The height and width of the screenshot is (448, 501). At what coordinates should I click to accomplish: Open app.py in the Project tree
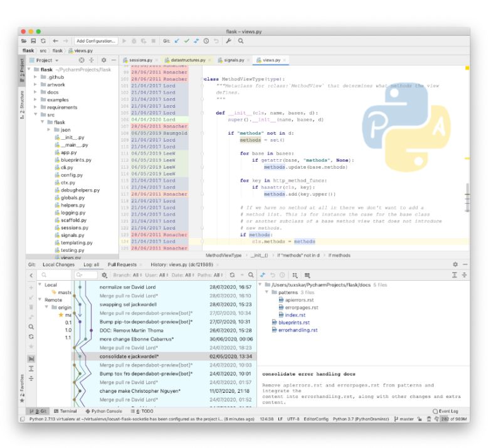click(x=69, y=152)
